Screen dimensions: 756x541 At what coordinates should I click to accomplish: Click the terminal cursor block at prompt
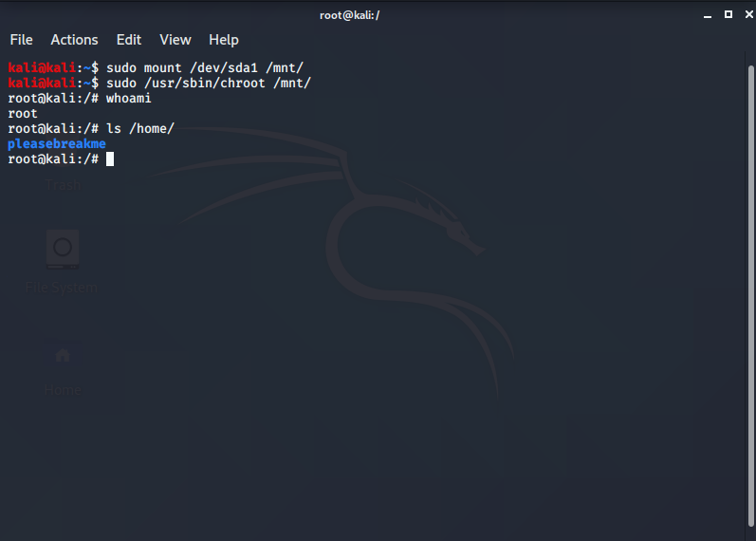tap(110, 159)
